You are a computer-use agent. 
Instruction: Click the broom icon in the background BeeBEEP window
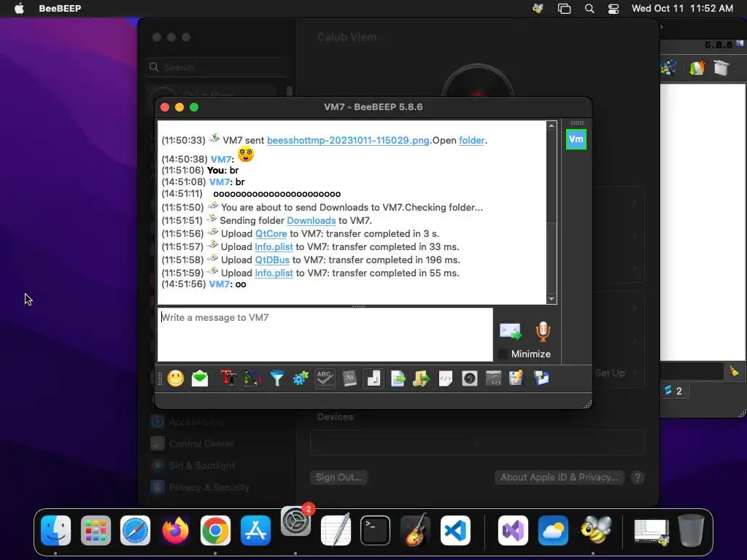click(x=734, y=371)
